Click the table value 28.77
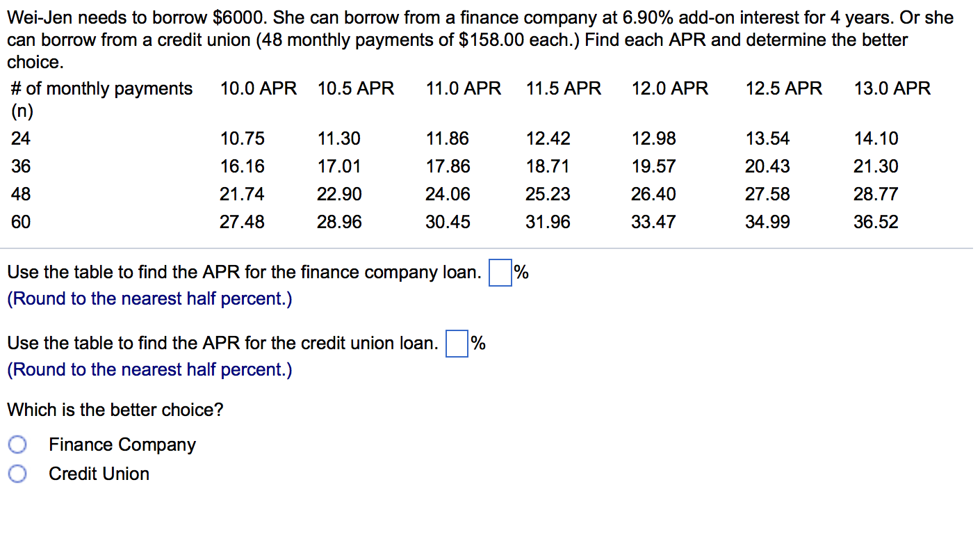The height and width of the screenshot is (537, 980). (876, 193)
